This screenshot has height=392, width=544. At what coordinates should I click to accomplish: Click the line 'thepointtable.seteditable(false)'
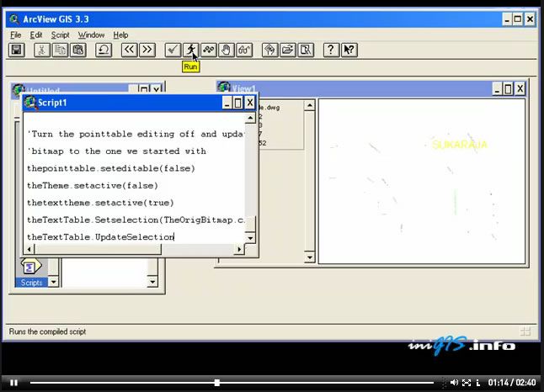[x=111, y=168]
